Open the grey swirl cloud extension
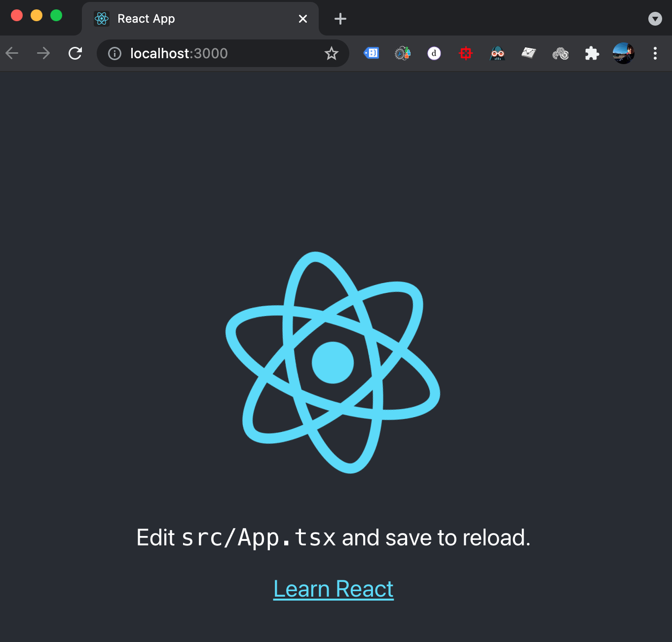Viewport: 672px width, 642px height. pos(560,53)
